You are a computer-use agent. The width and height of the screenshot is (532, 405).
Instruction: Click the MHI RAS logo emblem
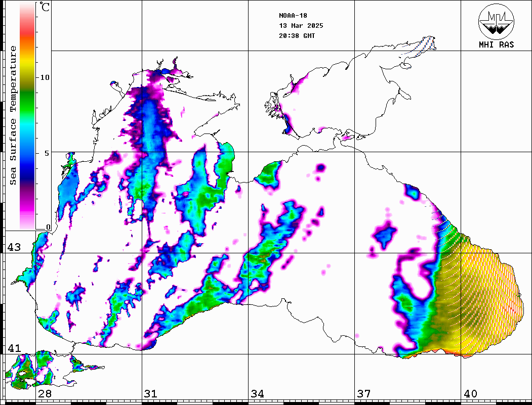click(x=496, y=21)
